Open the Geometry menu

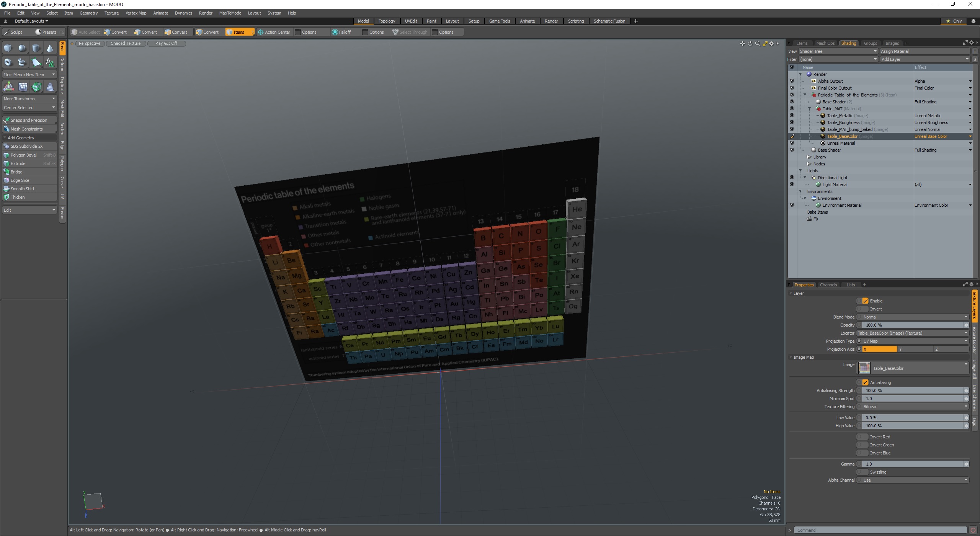88,13
